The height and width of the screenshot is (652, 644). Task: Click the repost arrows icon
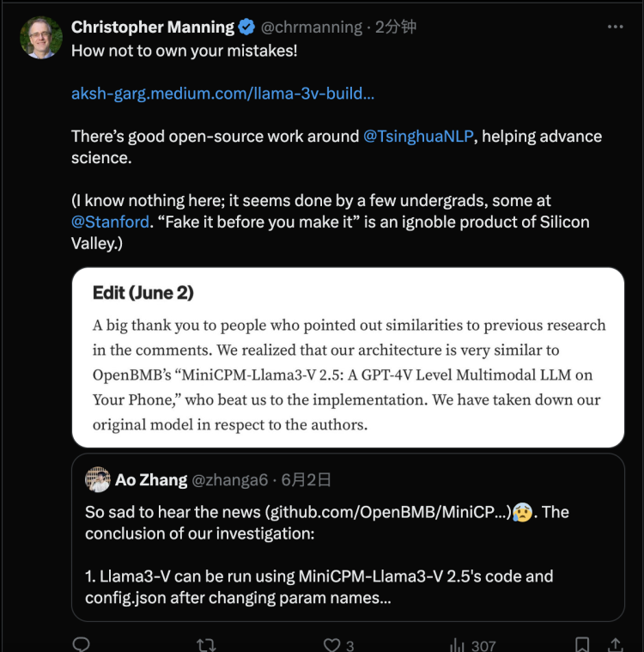point(206,644)
